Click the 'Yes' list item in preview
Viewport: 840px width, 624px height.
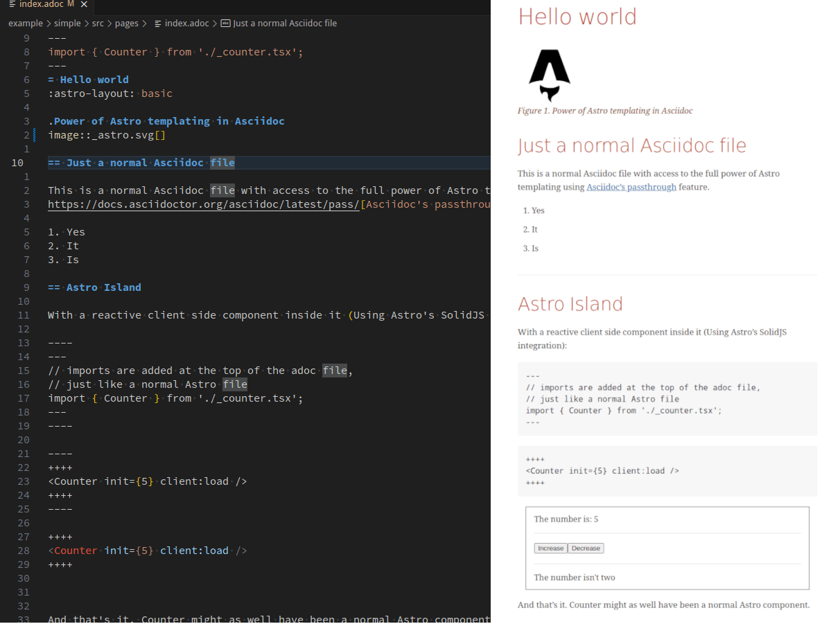[538, 211]
